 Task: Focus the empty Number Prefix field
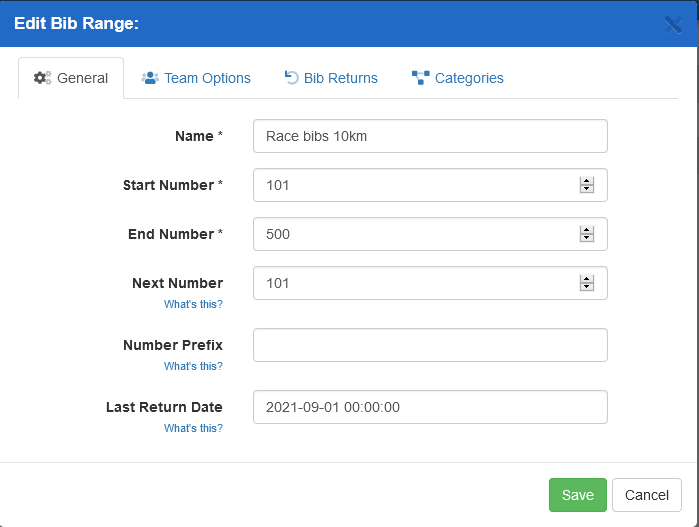430,345
